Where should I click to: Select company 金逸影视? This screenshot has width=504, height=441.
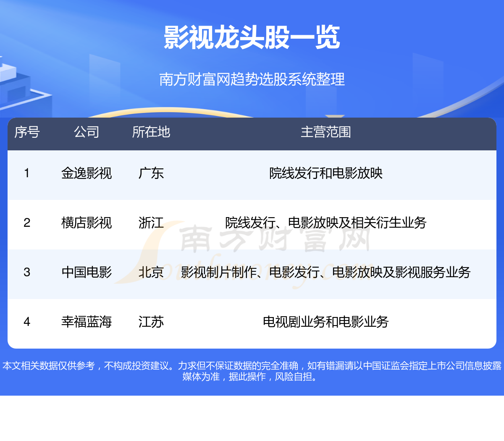(87, 173)
